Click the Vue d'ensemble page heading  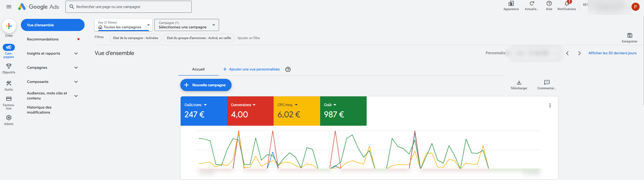tap(115, 53)
